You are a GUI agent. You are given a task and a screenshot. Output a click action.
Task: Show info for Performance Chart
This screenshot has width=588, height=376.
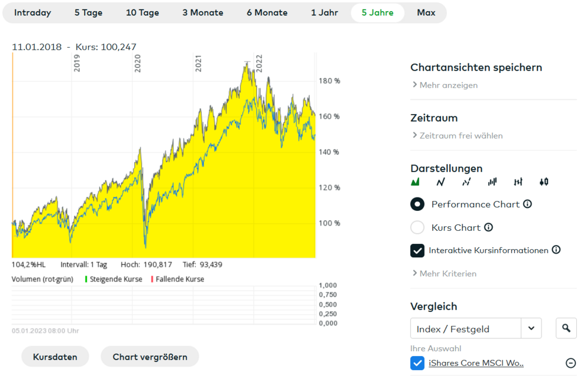point(527,204)
